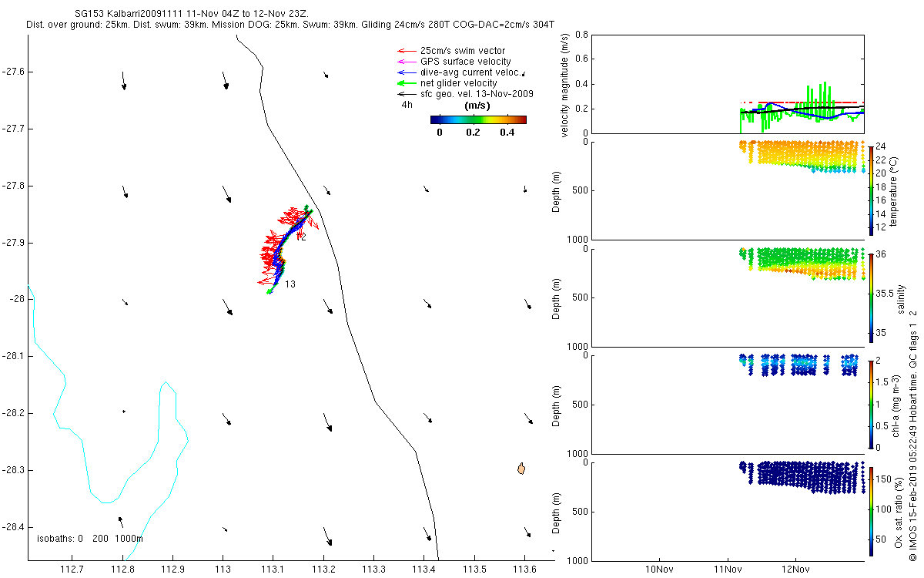Select the temperature (°C) colorbar
The image size is (924, 578).
click(x=871, y=190)
